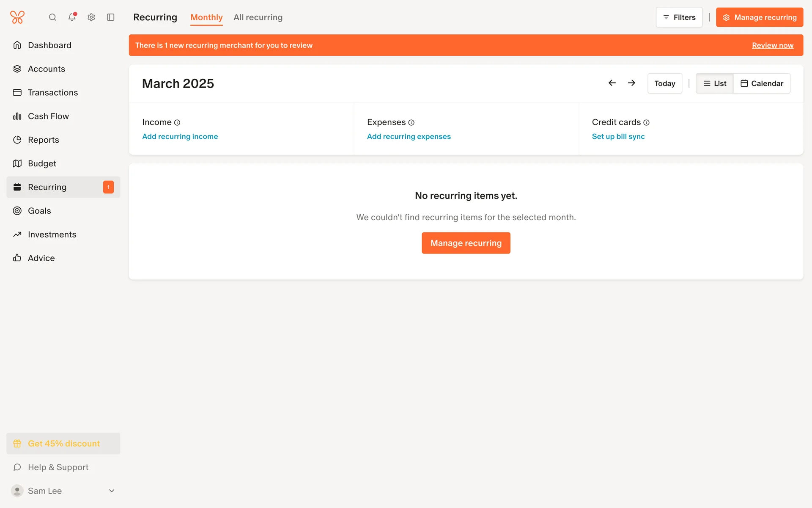Click Add recurring income link
Viewport: 812px width, 508px height.
pos(180,136)
